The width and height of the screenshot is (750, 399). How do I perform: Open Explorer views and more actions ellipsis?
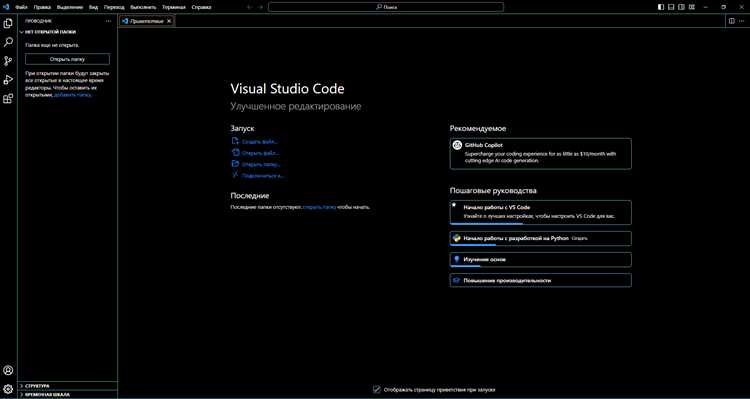coord(109,21)
